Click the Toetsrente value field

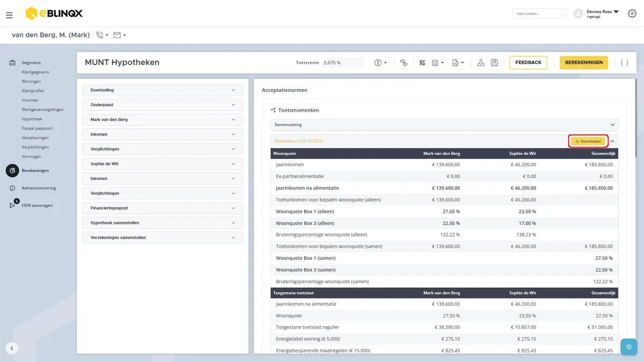point(342,63)
